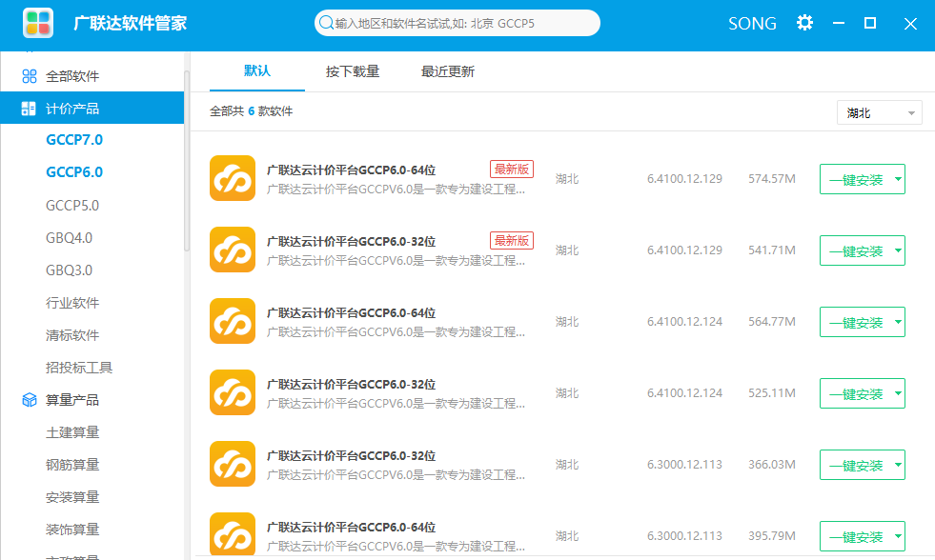935x560 pixels.
Task: Click 一键安装 for the 366.03M version
Action: click(856, 466)
